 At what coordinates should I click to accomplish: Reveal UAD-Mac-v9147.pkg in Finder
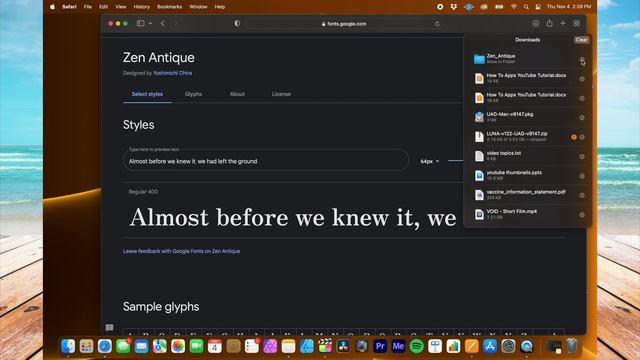coord(582,118)
